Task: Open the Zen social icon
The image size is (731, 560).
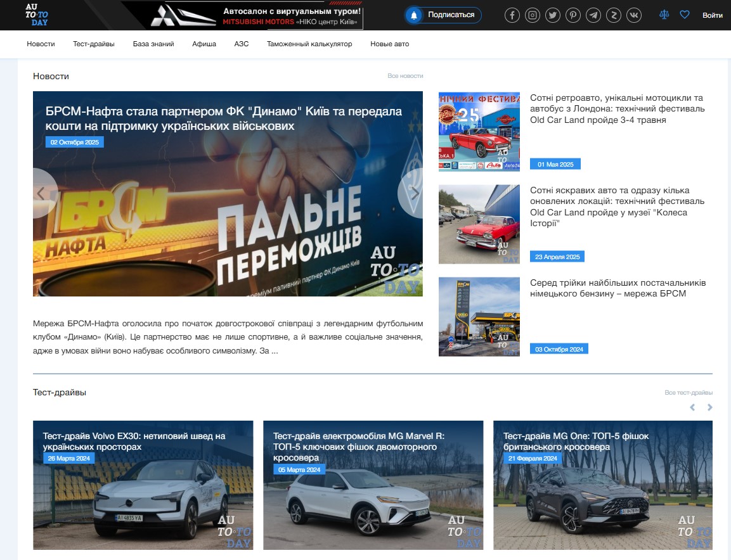Action: click(614, 15)
